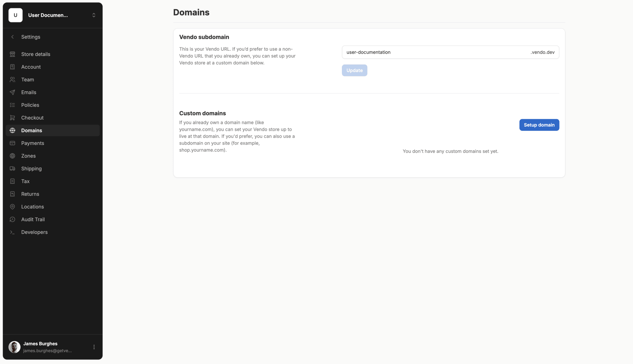The image size is (633, 364).
Task: Click the james.burghes@getve... email text
Action: click(47, 351)
